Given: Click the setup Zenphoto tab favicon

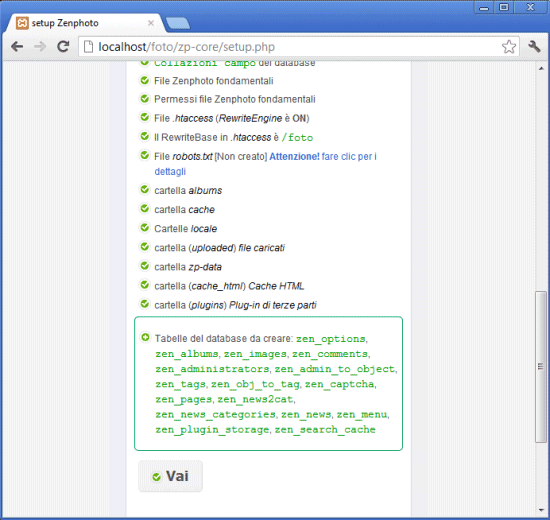Looking at the screenshot, I should point(22,23).
